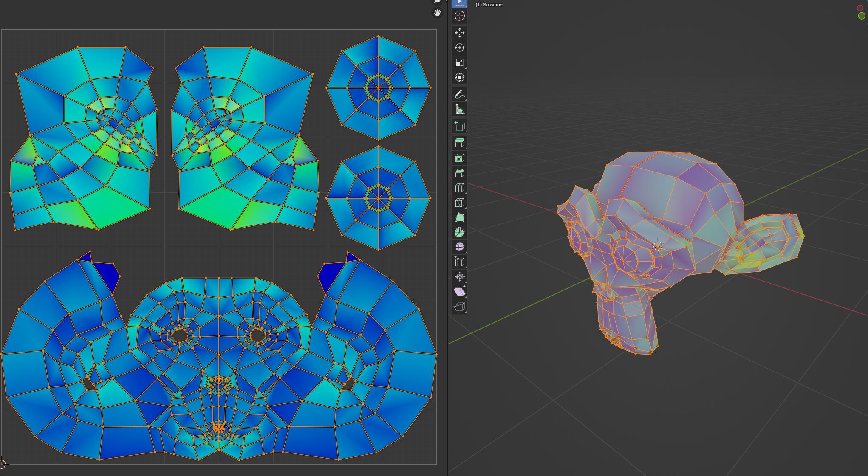Click the red X axis navigation gizmo
Image resolution: width=868 pixels, height=476 pixels.
tap(860, 8)
